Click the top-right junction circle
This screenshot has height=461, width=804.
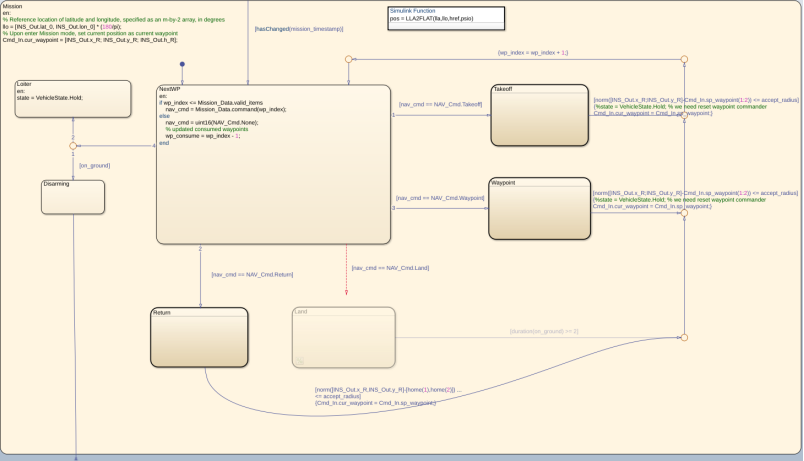[684, 59]
